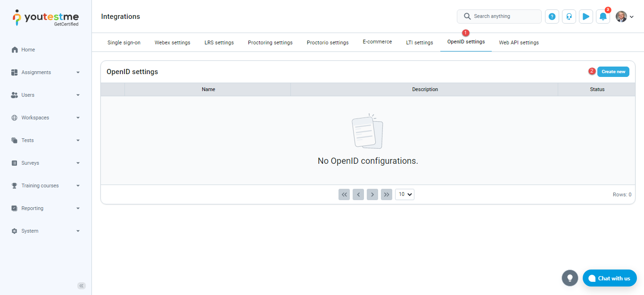Expand the Assignments sidebar menu
This screenshot has height=295, width=644.
[x=45, y=72]
